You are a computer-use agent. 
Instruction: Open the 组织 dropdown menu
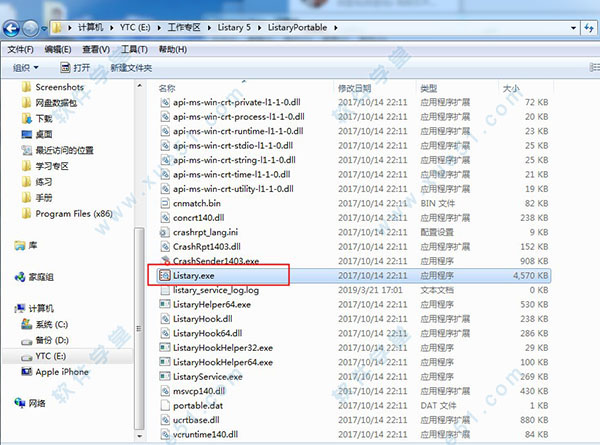(26, 67)
